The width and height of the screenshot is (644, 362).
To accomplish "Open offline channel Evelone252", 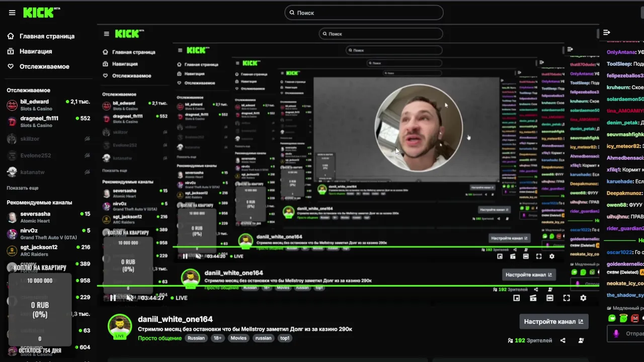I will pos(48,155).
